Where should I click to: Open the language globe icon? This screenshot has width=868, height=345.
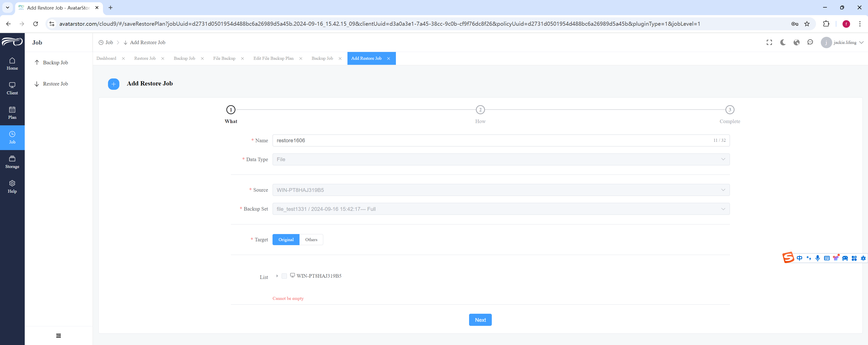coord(796,42)
